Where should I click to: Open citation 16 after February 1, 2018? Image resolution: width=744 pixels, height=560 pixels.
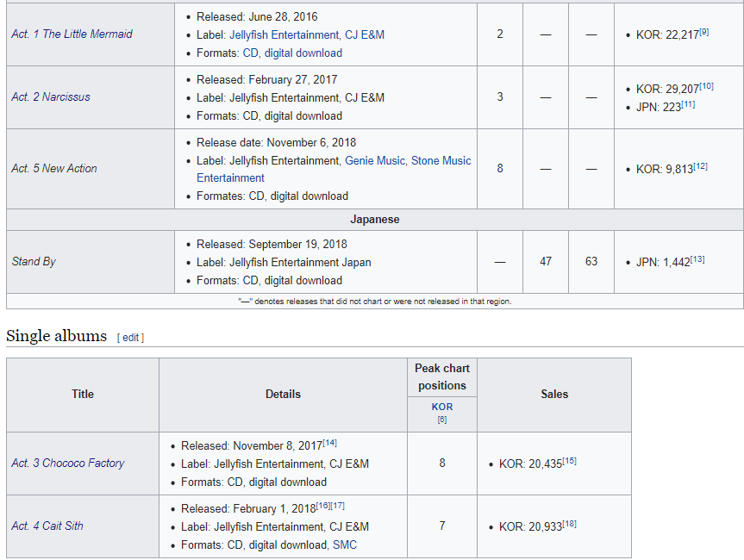[x=323, y=506]
